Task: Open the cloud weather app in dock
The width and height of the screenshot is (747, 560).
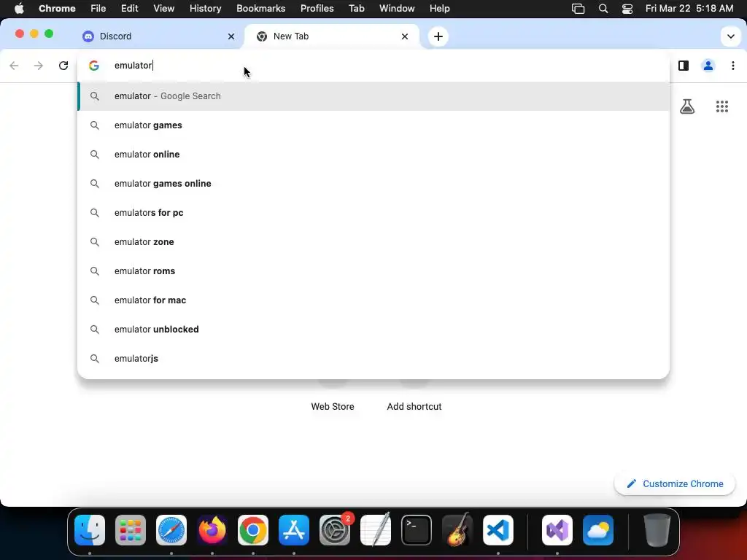Action: click(x=598, y=530)
